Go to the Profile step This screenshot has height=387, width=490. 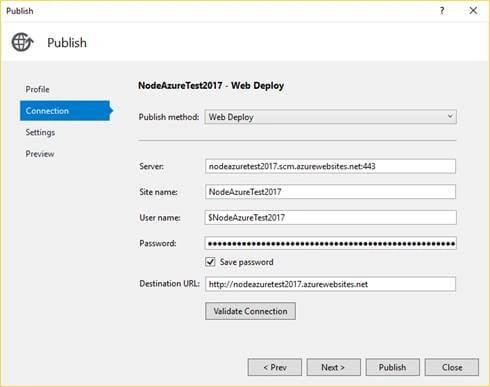(x=38, y=89)
